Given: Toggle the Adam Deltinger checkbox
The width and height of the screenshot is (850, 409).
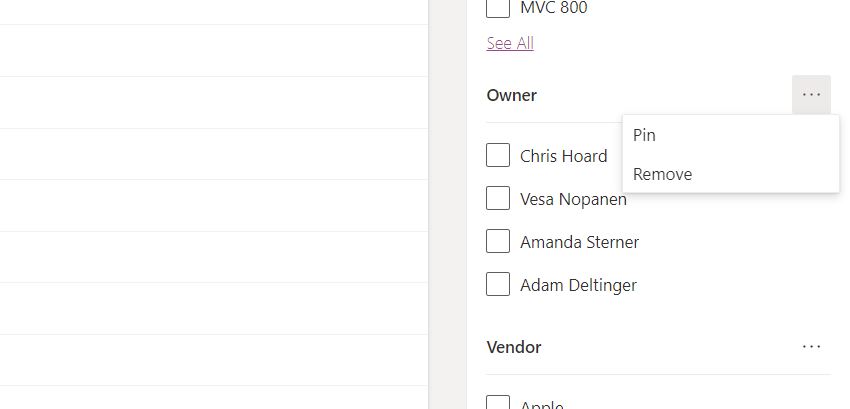Looking at the screenshot, I should point(498,285).
